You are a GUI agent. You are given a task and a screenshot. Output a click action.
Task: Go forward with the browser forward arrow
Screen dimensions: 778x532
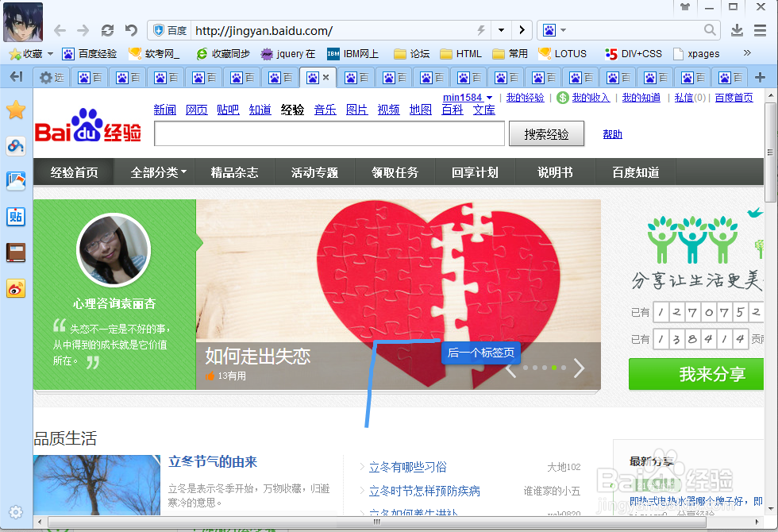[x=83, y=31]
